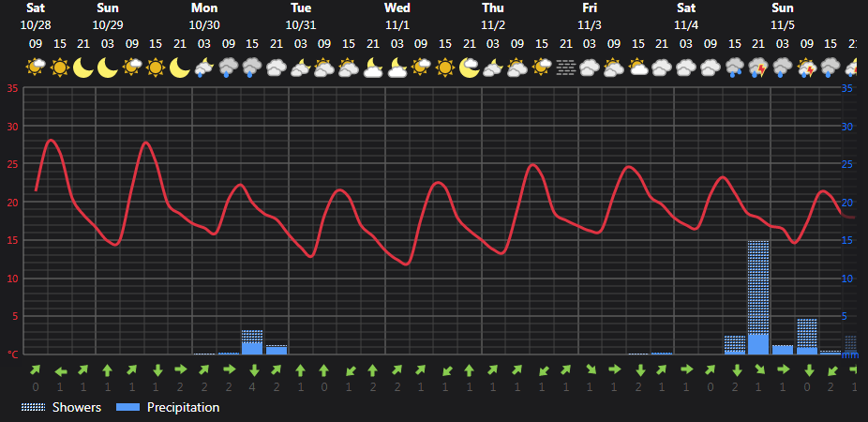This screenshot has width=868, height=422.
Task: Click the blue 35 precipitation axis label
Action: coord(847,88)
